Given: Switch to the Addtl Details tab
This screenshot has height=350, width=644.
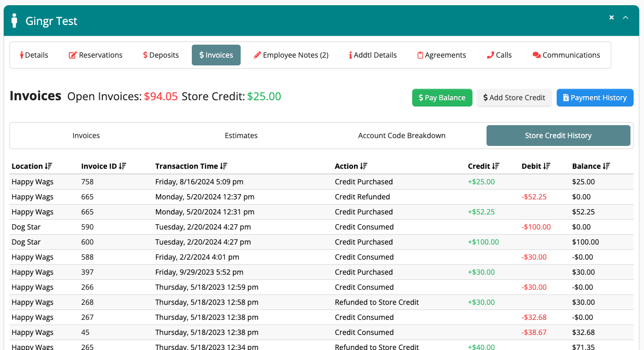Looking at the screenshot, I should point(373,55).
